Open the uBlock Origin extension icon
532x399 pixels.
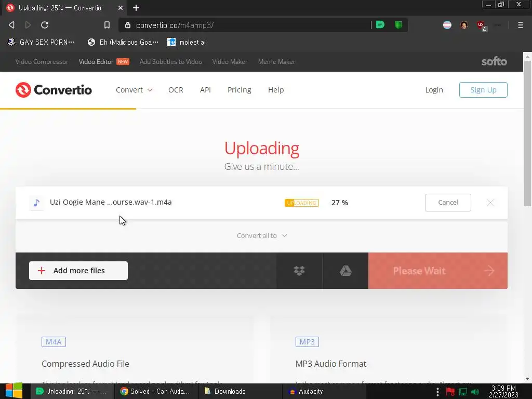click(x=481, y=25)
